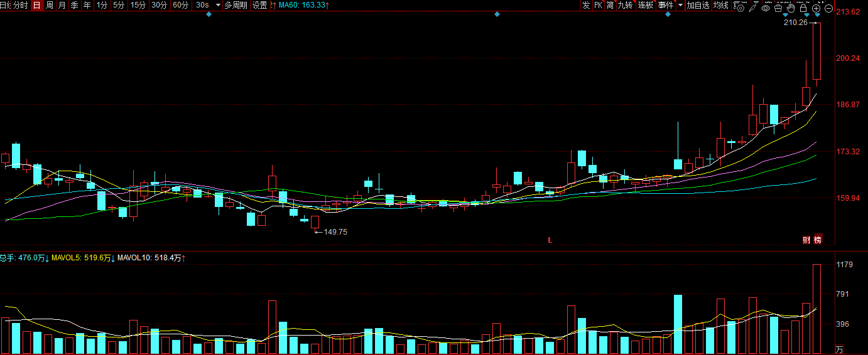The width and height of the screenshot is (868, 355).
Task: Toggle the 连板 indicator button
Action: pos(646,5)
